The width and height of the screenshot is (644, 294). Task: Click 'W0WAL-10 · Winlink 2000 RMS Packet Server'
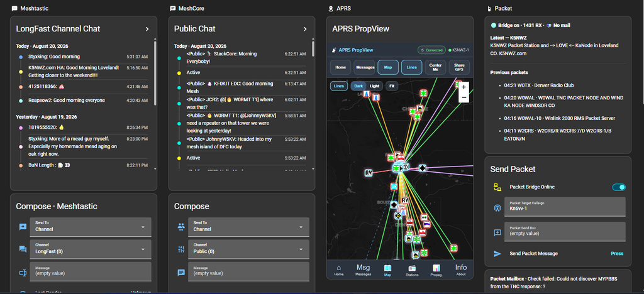559,118
